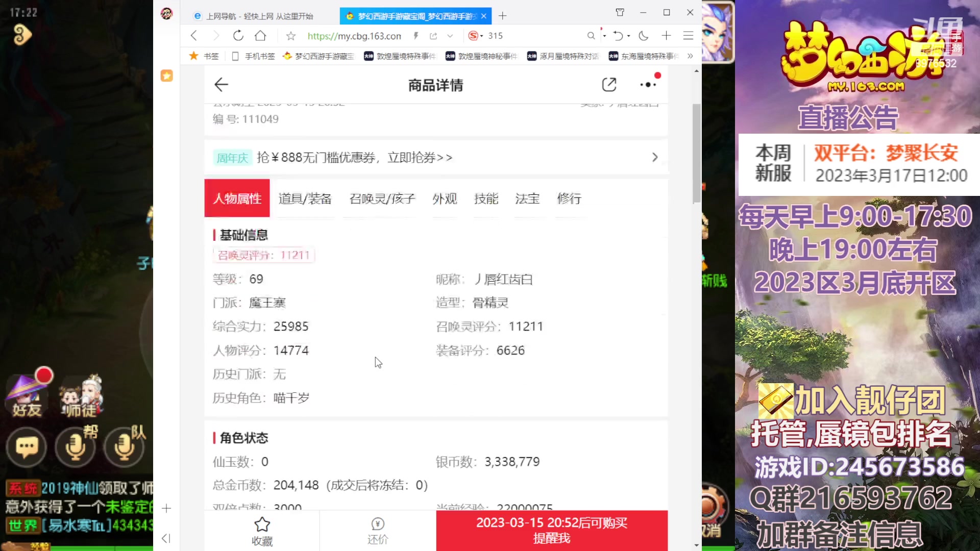This screenshot has height=551, width=980.
Task: Click page vertical scrollbar thumb
Action: pyautogui.click(x=696, y=153)
